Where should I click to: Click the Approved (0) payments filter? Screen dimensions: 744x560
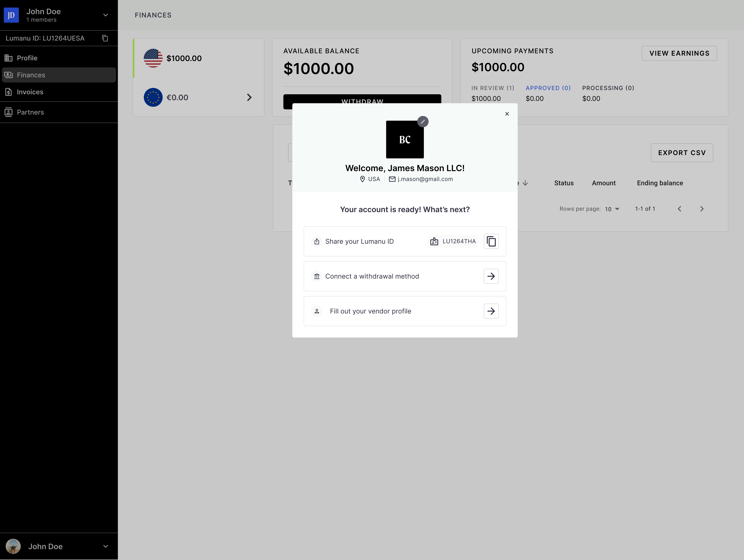click(x=548, y=88)
